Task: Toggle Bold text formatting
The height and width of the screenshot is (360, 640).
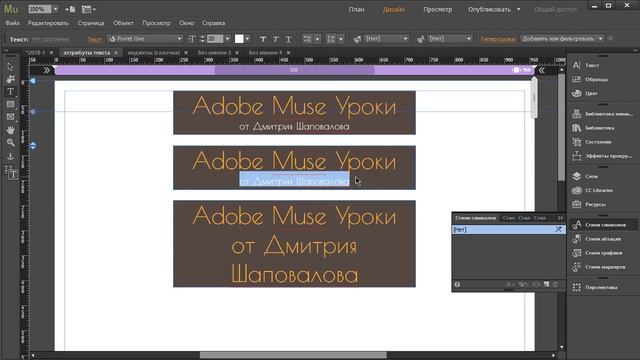Action: 263,39
